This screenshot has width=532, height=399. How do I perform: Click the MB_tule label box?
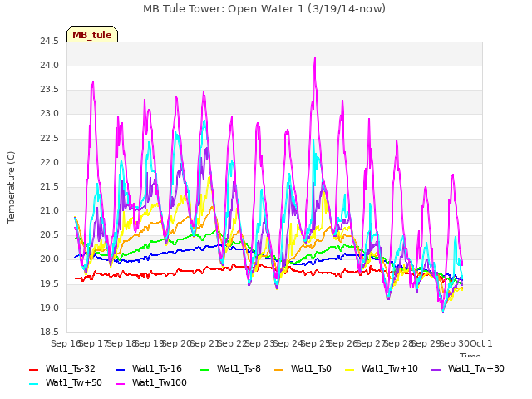(x=92, y=34)
